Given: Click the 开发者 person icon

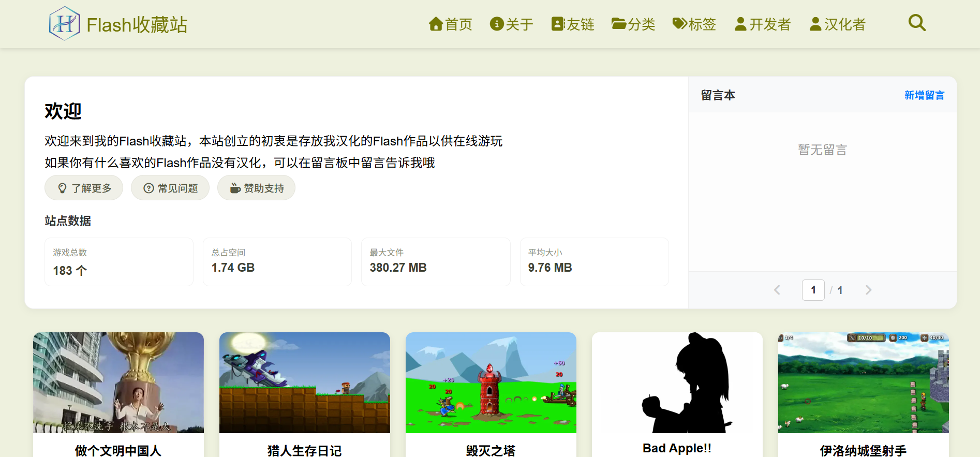Looking at the screenshot, I should coord(740,24).
